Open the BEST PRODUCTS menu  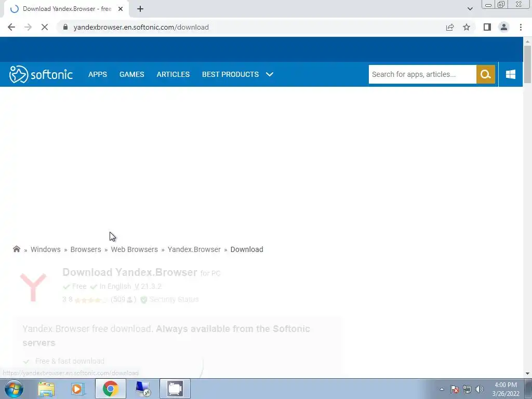[x=230, y=74]
